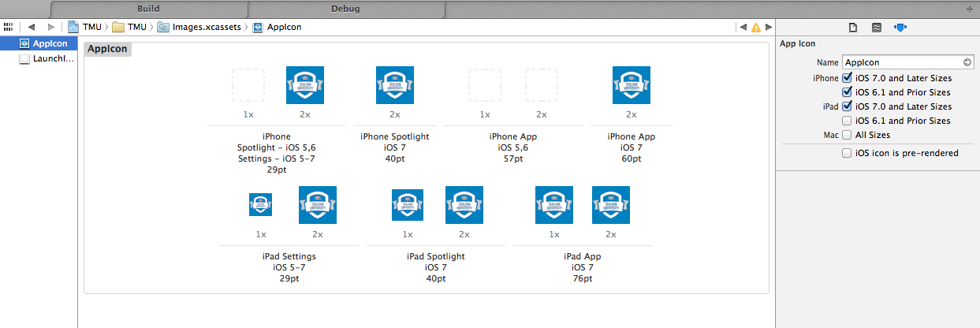Image resolution: width=980 pixels, height=328 pixels.
Task: Click the 'iPad Settings iOS 5-7 29pt' label
Action: tap(289, 267)
